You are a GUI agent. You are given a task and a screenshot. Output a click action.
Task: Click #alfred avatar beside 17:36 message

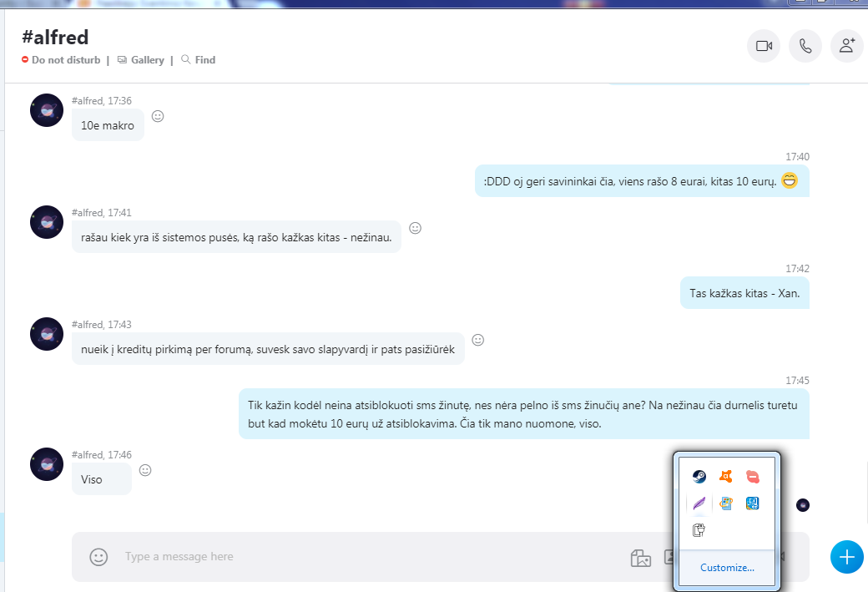click(47, 110)
